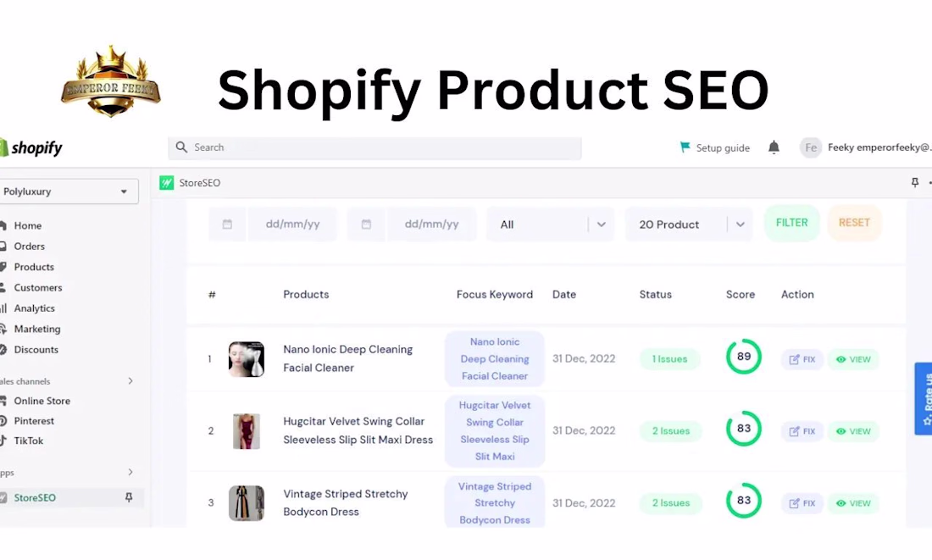Open Pinterest sales channel

point(34,421)
